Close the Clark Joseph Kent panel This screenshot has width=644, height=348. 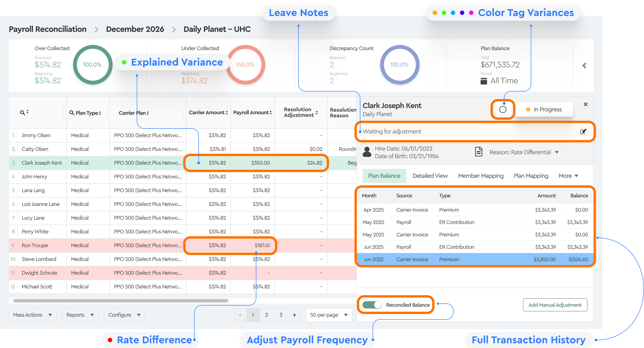coord(585,104)
